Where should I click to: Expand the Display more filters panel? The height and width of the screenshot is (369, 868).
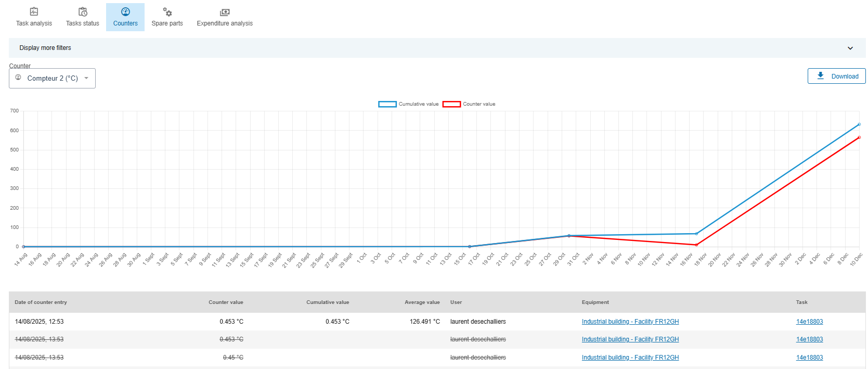pos(45,48)
